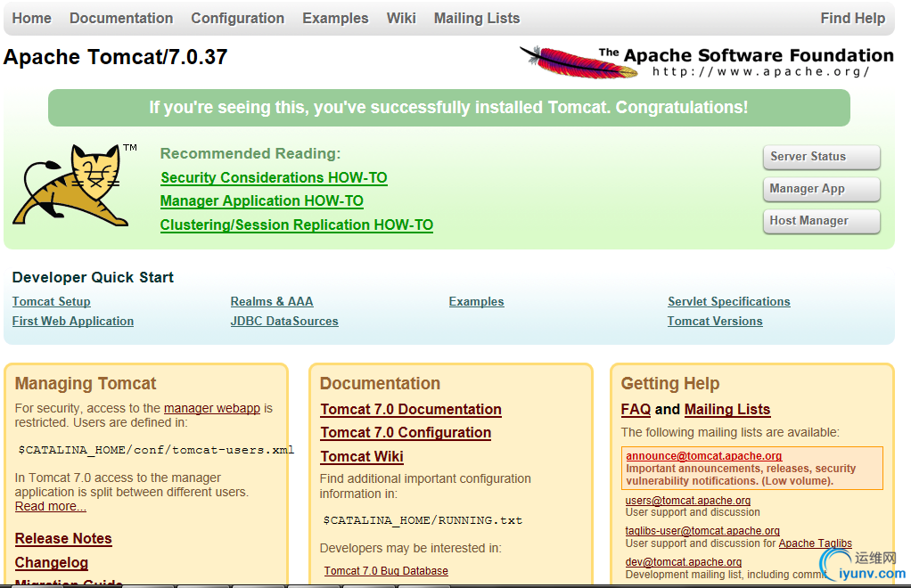Click the Apache Tomcat/7.0.37 heading
This screenshot has width=911, height=588.
[x=116, y=57]
